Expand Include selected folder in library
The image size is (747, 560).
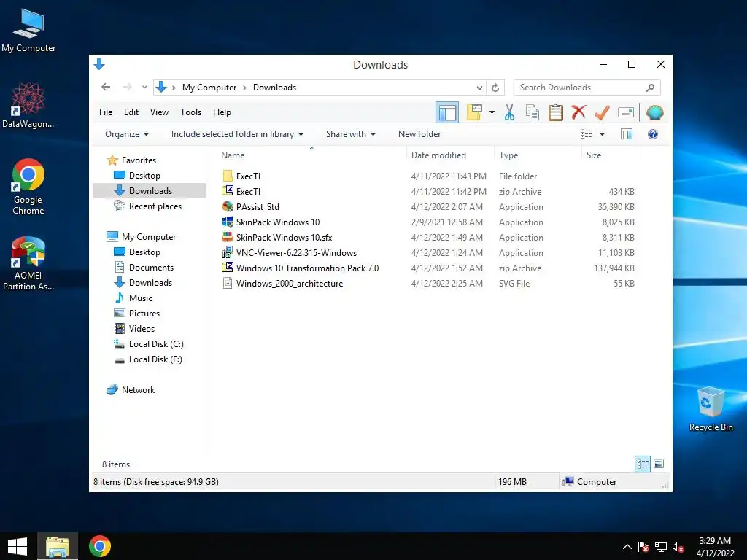tap(237, 134)
